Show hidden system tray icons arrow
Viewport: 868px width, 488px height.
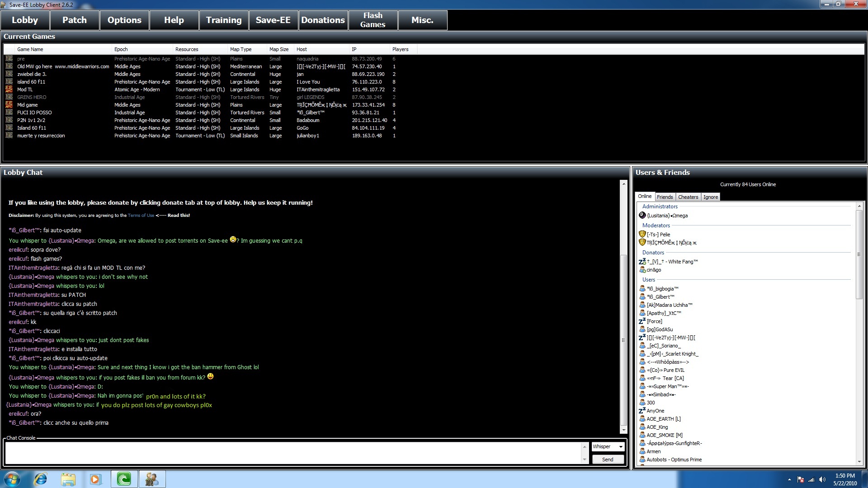pos(789,480)
